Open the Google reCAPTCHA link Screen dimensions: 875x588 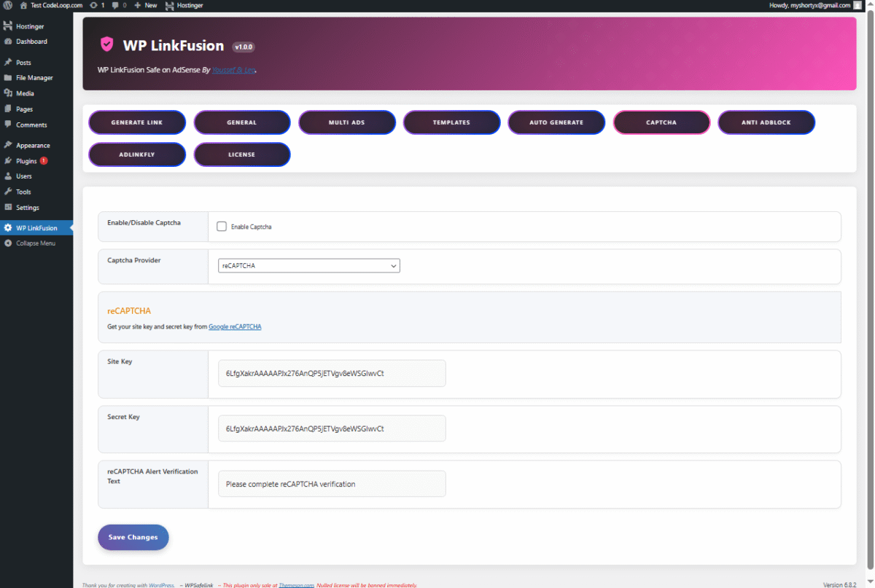pyautogui.click(x=235, y=327)
